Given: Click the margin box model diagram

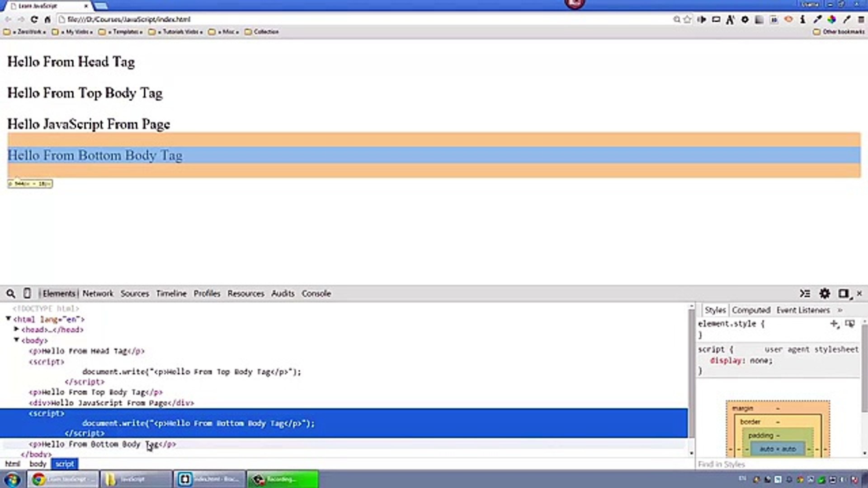Looking at the screenshot, I should (743, 408).
